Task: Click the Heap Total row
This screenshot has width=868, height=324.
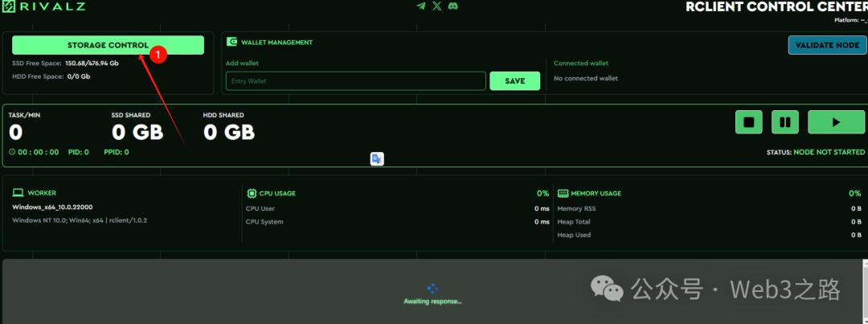Action: (x=709, y=222)
